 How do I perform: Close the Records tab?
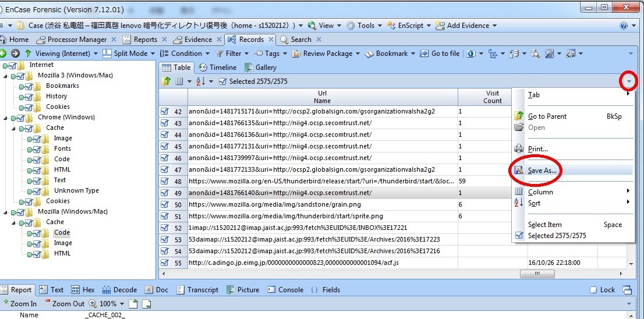[271, 40]
